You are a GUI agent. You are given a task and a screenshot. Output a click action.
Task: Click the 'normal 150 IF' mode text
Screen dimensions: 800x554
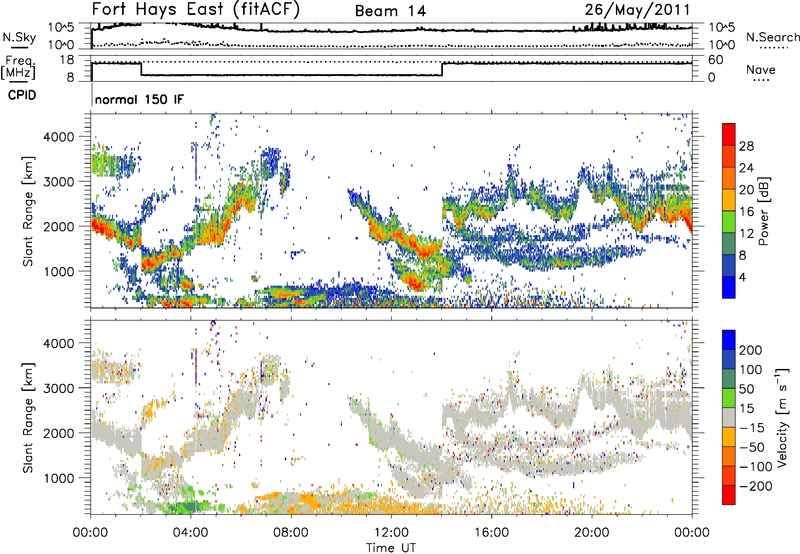[x=139, y=99]
